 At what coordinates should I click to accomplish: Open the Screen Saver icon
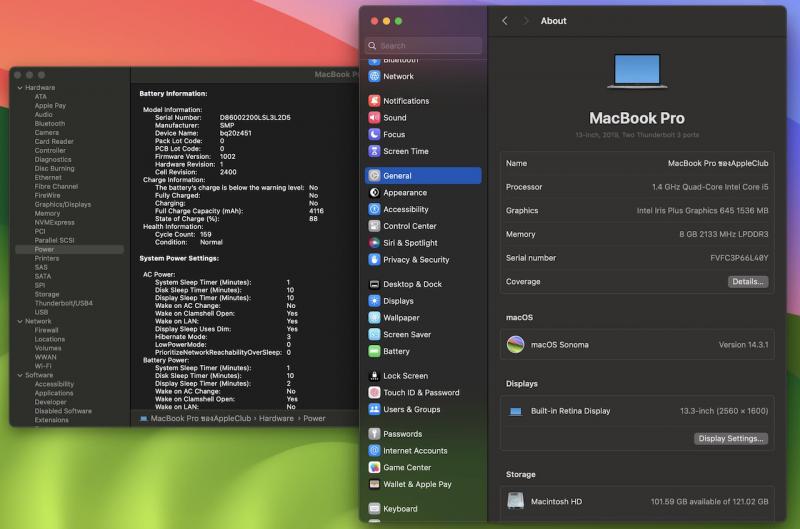tap(374, 335)
